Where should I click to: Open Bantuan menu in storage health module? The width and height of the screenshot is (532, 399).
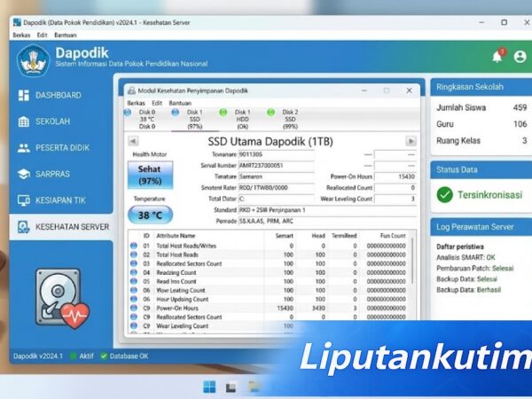180,103
